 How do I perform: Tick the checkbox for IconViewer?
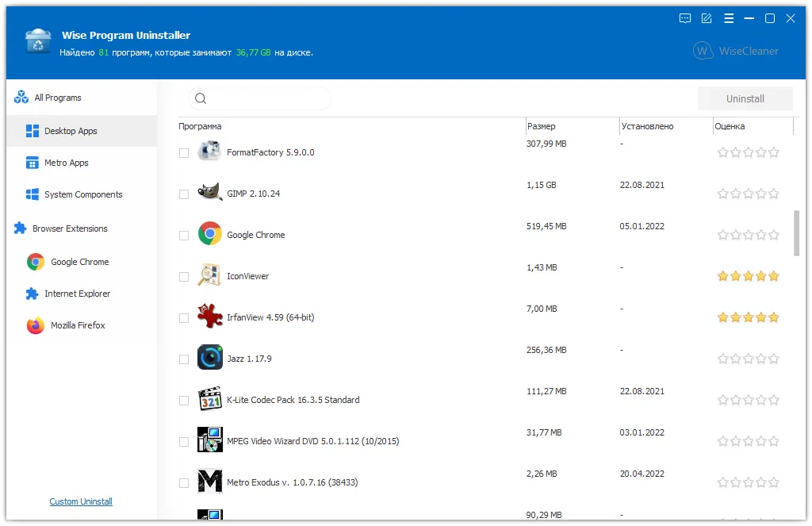coord(184,277)
